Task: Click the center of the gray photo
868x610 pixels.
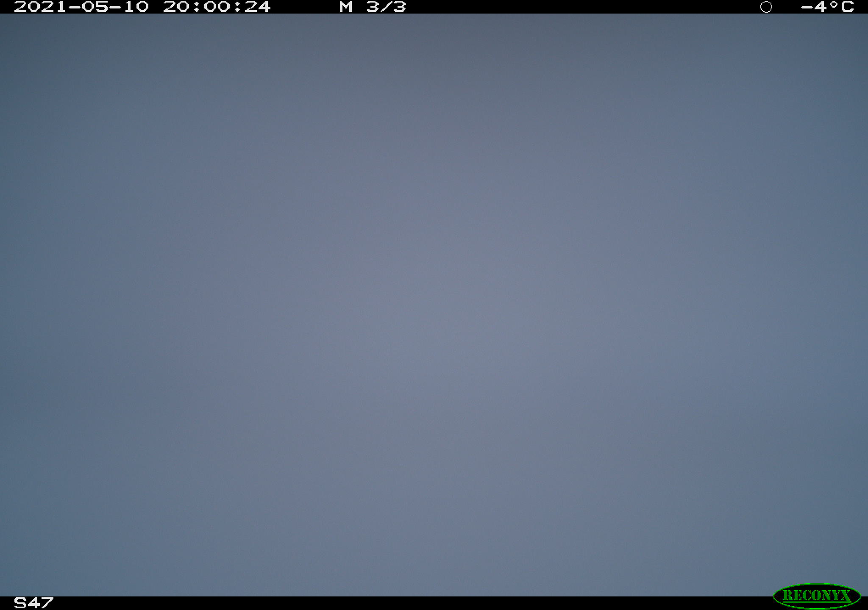Action: coord(434,305)
